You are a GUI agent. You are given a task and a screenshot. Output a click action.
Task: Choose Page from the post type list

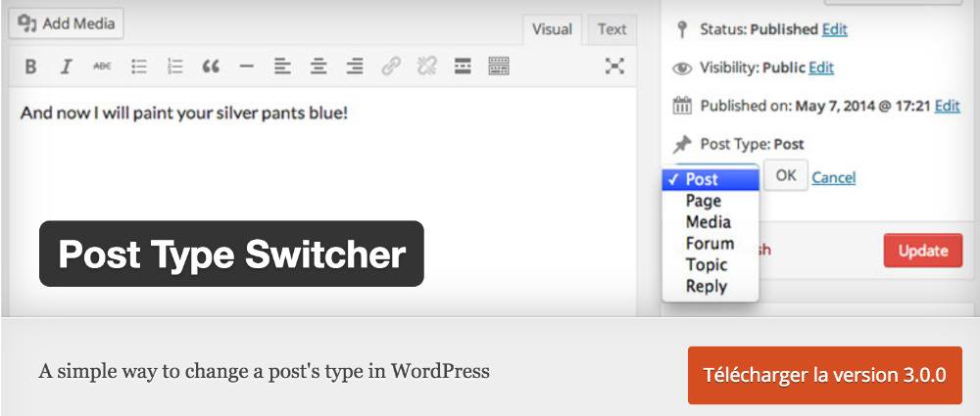tap(710, 201)
